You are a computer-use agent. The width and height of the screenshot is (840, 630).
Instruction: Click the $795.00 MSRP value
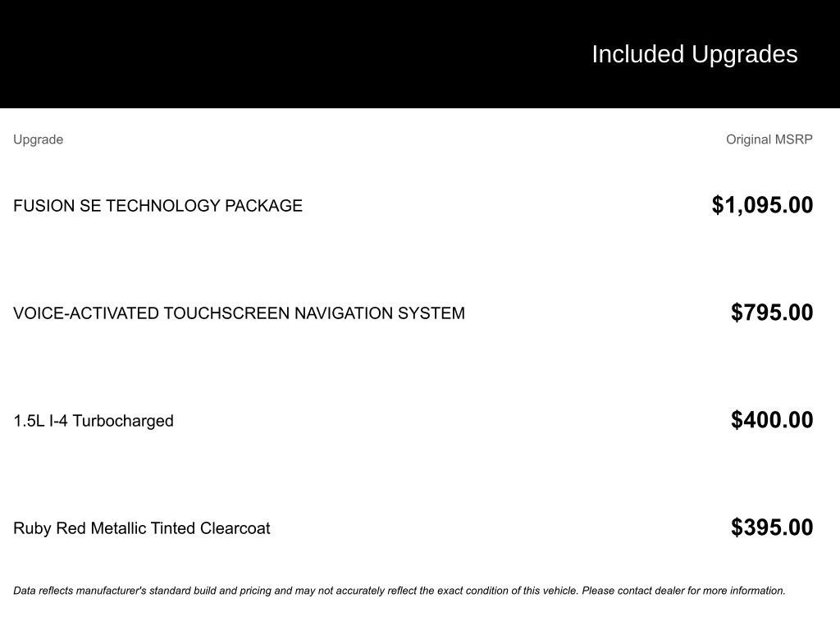(771, 313)
